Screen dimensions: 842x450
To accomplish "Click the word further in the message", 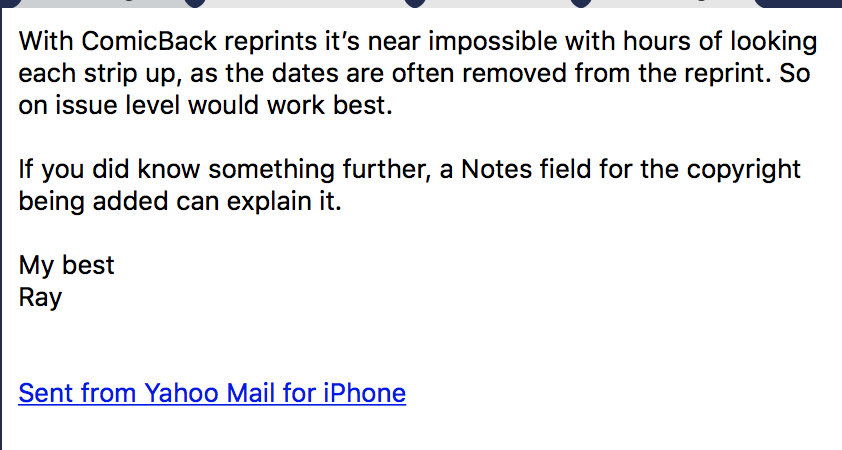I will pos(387,169).
